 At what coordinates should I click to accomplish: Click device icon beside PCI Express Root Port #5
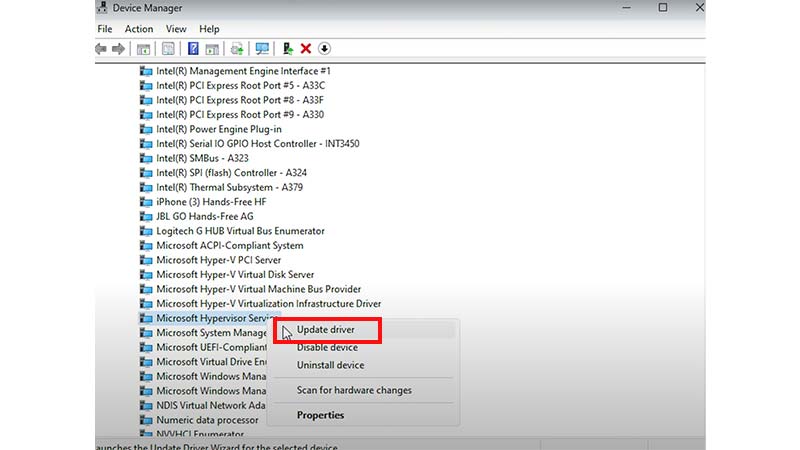[146, 86]
